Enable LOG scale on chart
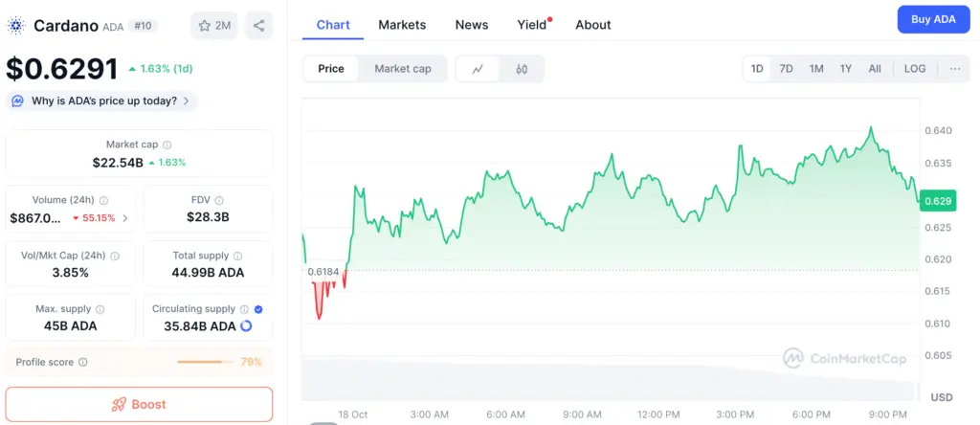The image size is (980, 425). 915,69
